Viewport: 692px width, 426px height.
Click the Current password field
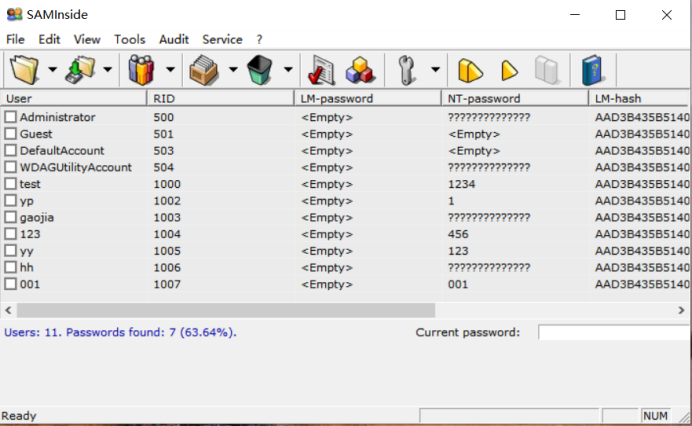[x=613, y=332]
